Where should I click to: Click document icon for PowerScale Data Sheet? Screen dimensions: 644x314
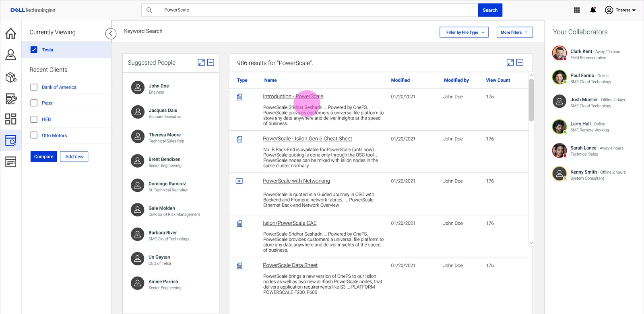click(239, 266)
